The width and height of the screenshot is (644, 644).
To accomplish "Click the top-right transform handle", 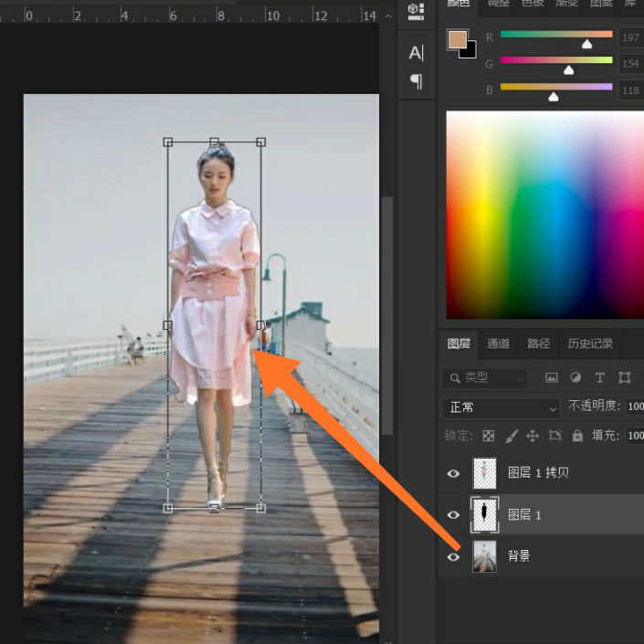I will [x=261, y=143].
